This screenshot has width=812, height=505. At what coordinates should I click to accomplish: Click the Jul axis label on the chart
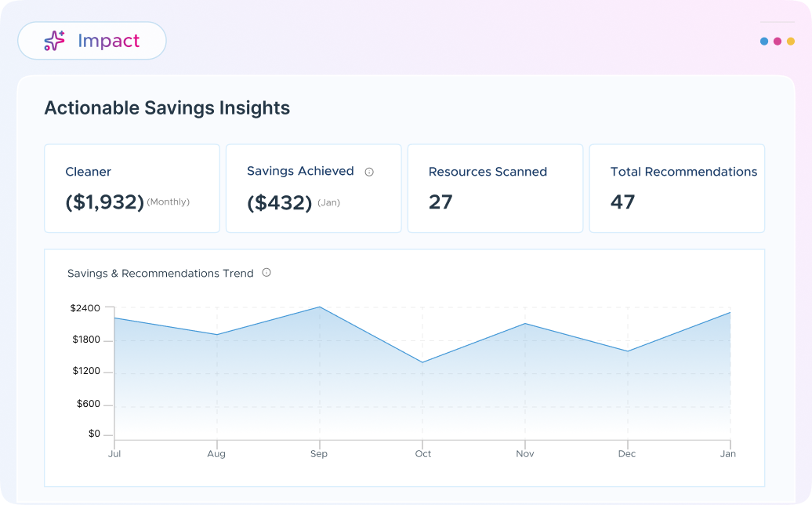click(114, 454)
